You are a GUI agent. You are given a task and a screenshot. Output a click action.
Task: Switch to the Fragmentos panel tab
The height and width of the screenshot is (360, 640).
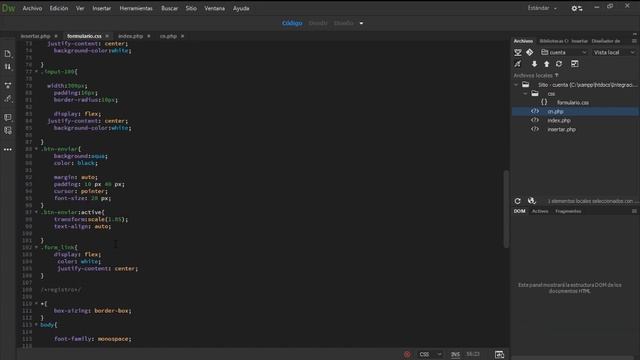(568, 211)
